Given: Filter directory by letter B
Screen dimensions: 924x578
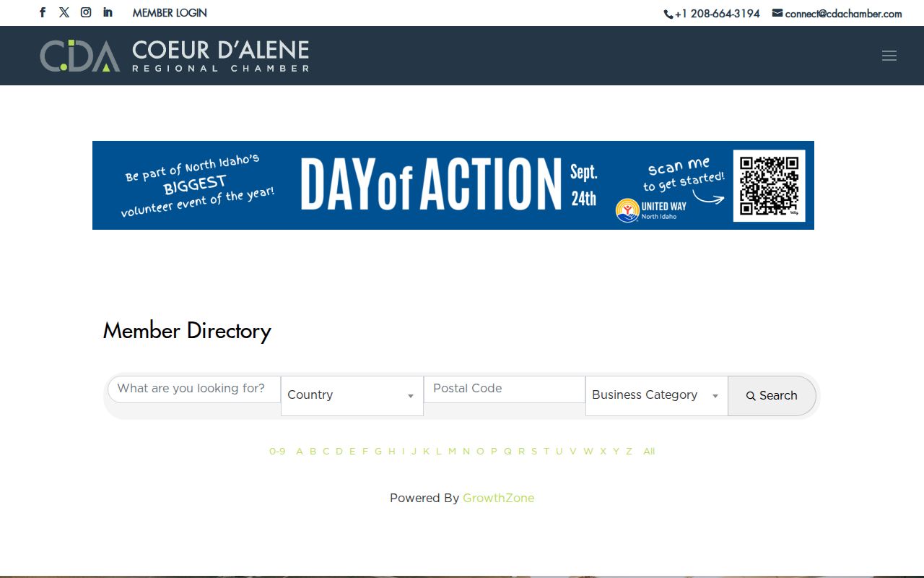Looking at the screenshot, I should click(313, 452).
